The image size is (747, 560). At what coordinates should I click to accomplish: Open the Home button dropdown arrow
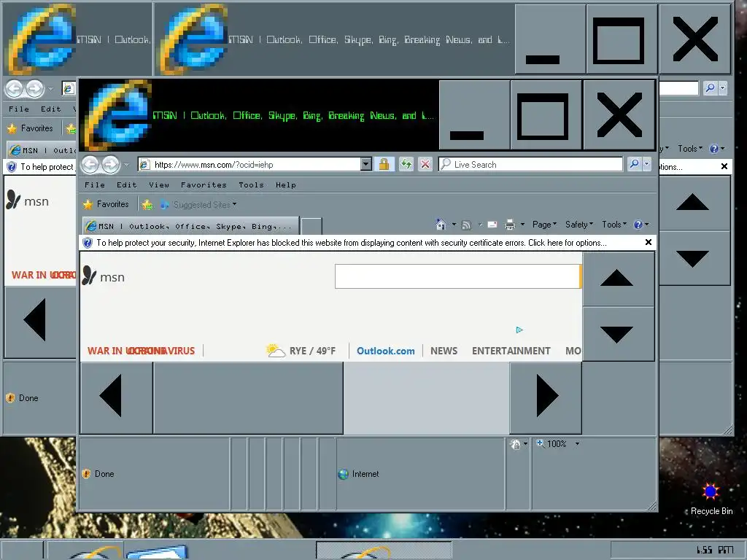454,225
